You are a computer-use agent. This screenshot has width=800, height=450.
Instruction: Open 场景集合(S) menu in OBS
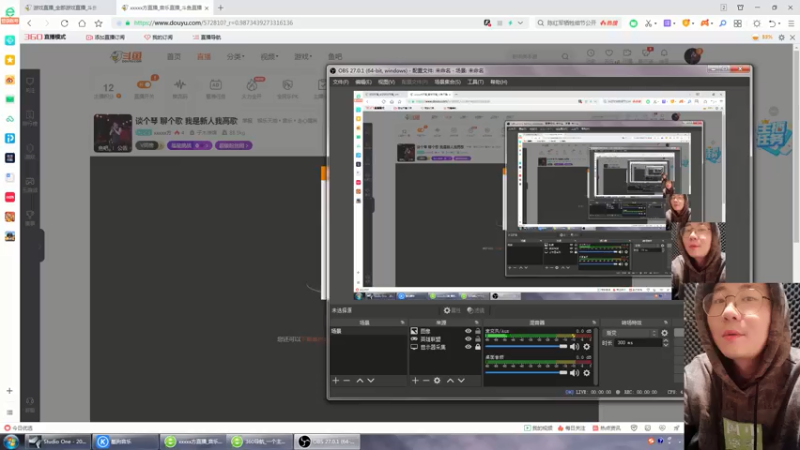point(447,82)
